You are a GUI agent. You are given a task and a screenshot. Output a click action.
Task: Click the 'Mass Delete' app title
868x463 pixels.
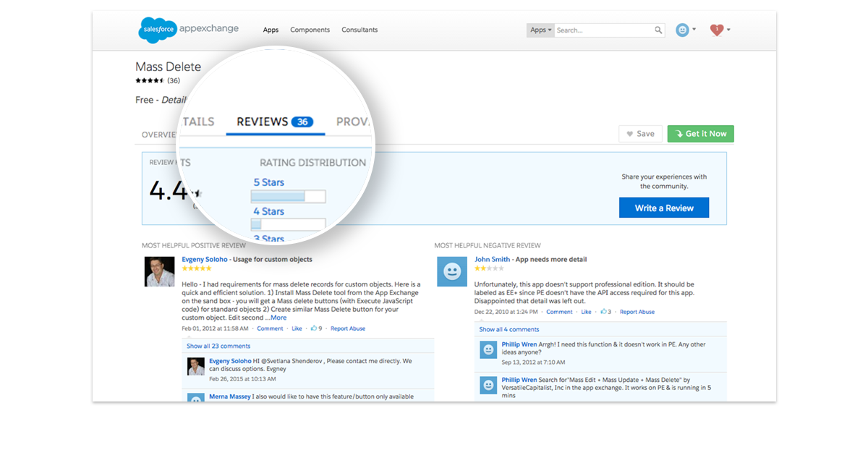click(169, 67)
